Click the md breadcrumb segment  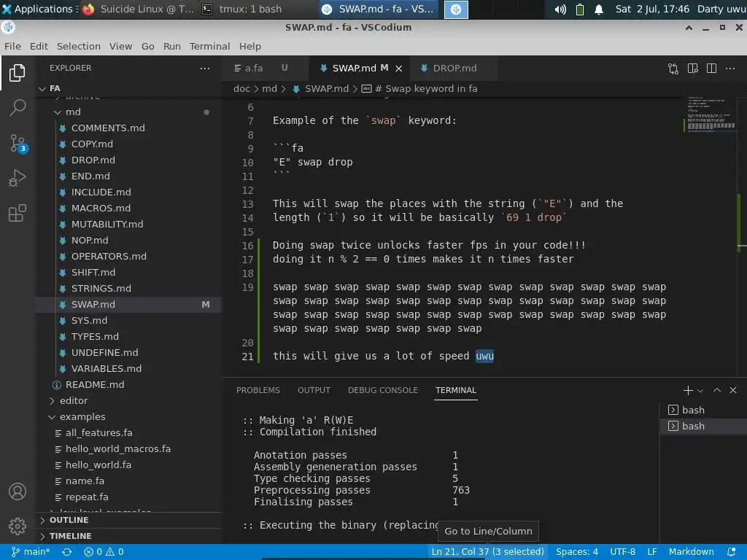(x=269, y=88)
